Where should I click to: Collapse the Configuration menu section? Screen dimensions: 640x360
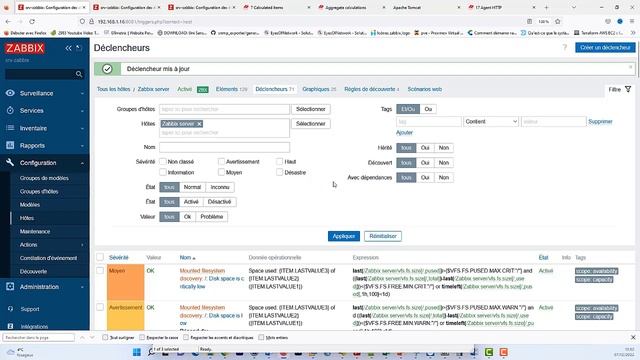(x=82, y=163)
